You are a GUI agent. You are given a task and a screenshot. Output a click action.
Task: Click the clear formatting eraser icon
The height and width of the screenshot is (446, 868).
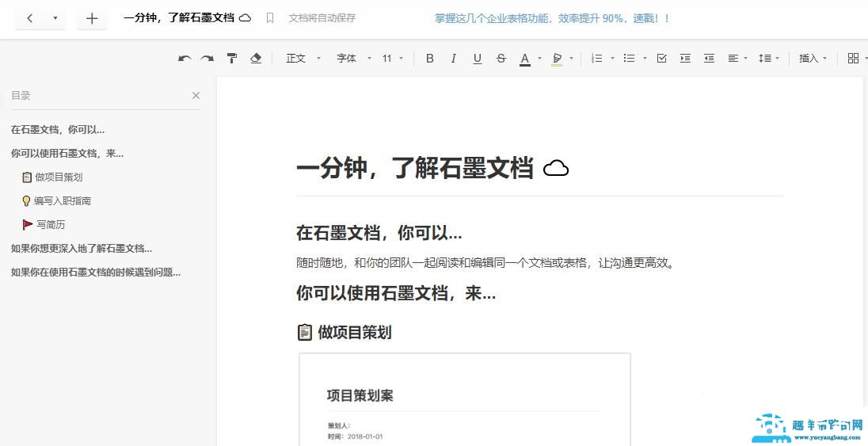point(256,58)
